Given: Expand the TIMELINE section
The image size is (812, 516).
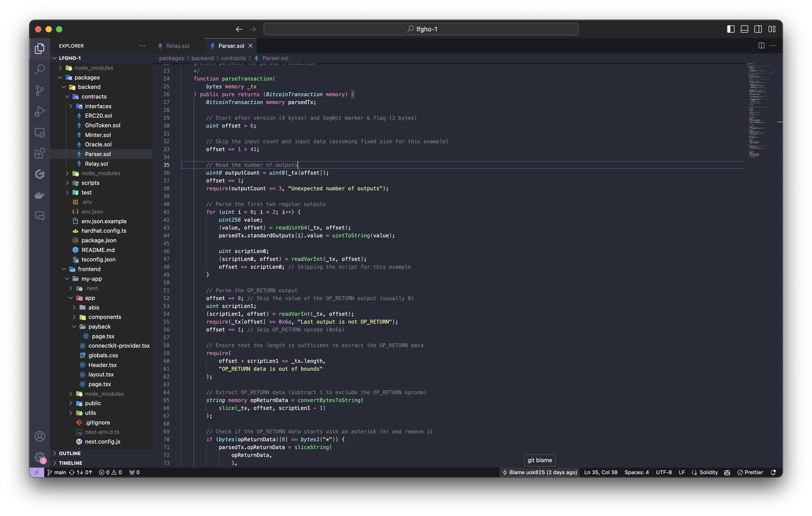Looking at the screenshot, I should (x=101, y=463).
